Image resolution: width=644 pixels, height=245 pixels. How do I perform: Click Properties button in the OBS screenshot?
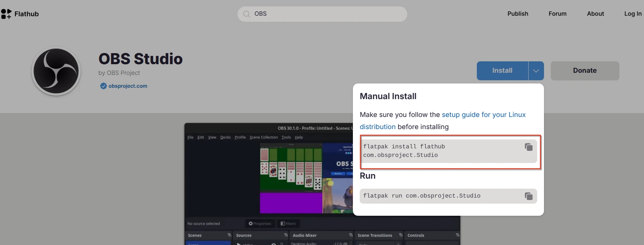coord(260,224)
